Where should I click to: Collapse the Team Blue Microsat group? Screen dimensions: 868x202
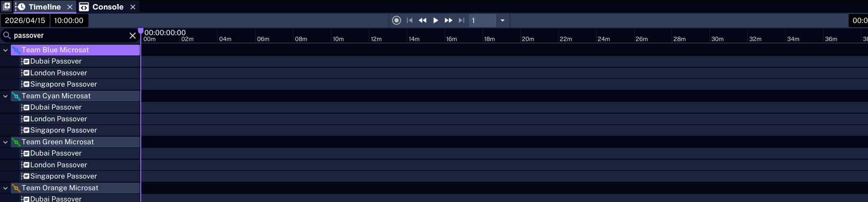(x=5, y=50)
